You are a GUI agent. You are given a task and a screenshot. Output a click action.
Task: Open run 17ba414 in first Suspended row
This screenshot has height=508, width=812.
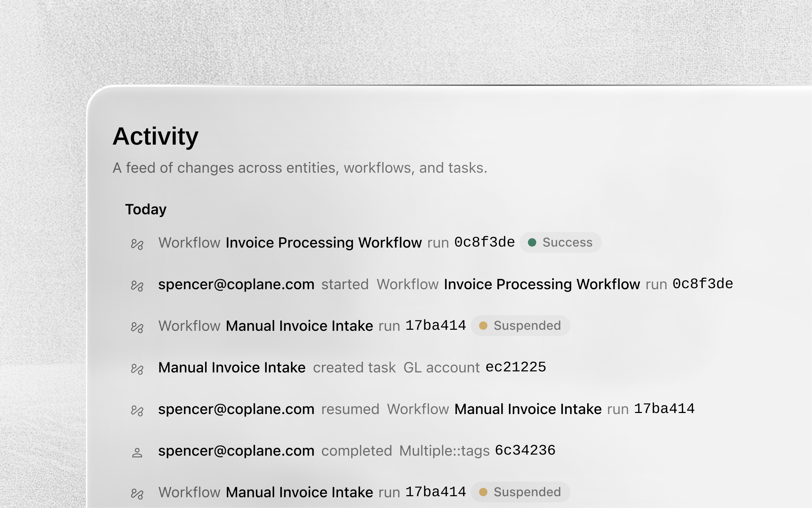point(435,325)
